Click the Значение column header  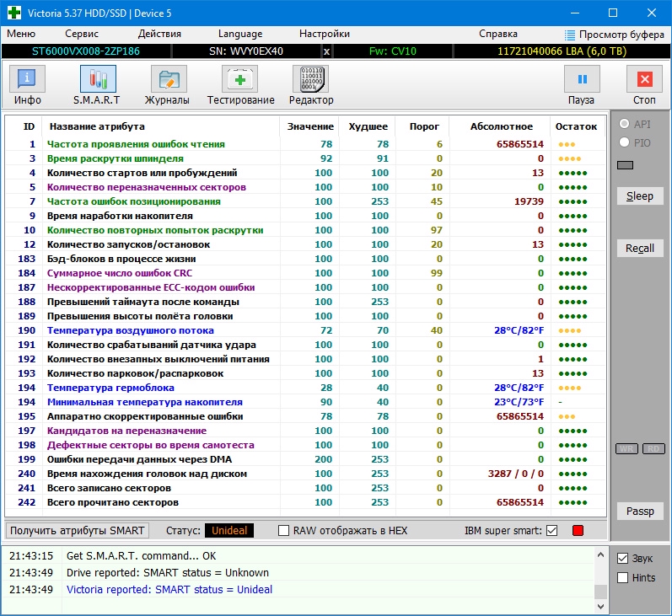tap(310, 126)
